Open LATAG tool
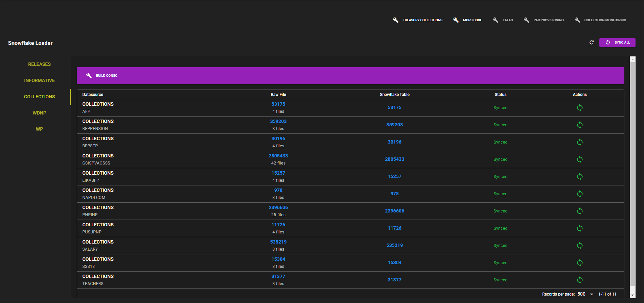The width and height of the screenshot is (644, 303). click(x=503, y=20)
